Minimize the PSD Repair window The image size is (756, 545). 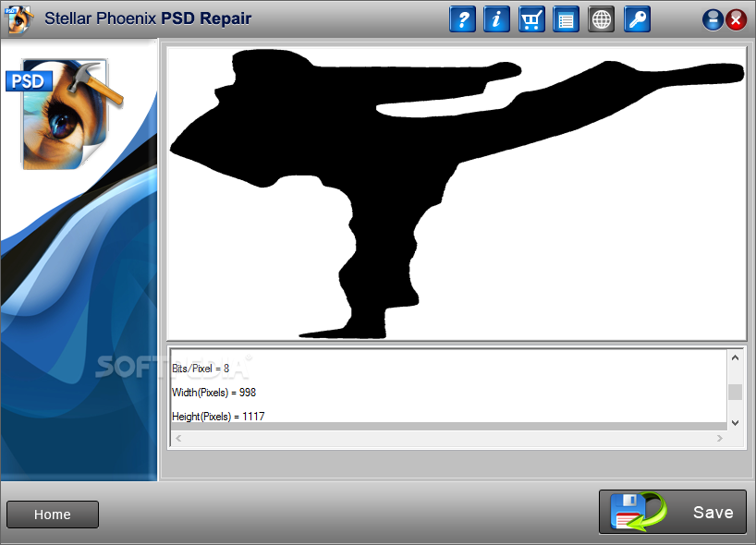[713, 20]
